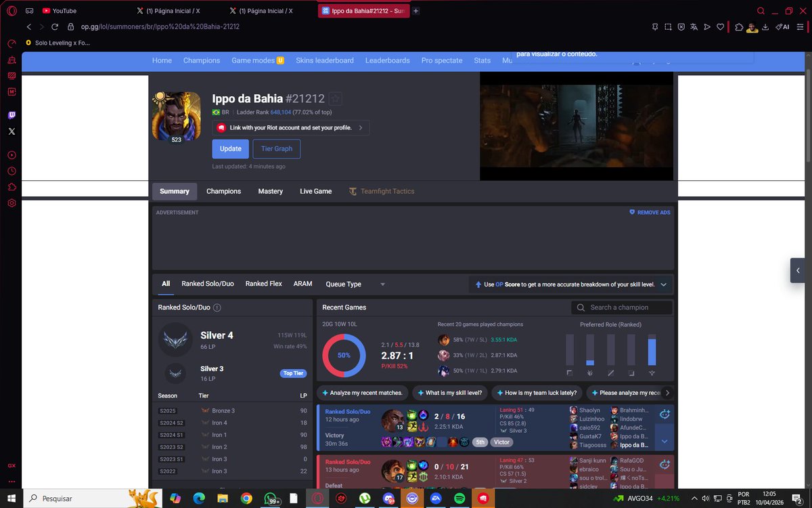Screen dimensions: 812x508
Task: Open Google Chrome from the taskbar
Action: tap(246, 499)
